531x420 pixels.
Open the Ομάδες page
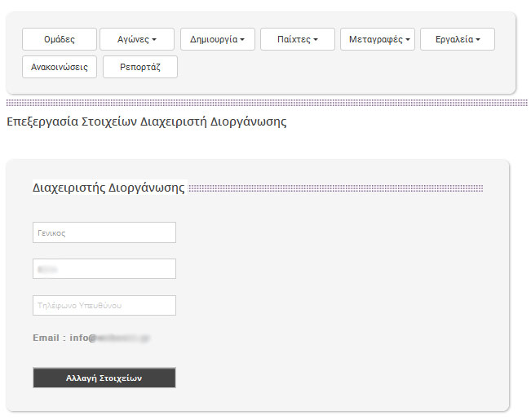59,39
